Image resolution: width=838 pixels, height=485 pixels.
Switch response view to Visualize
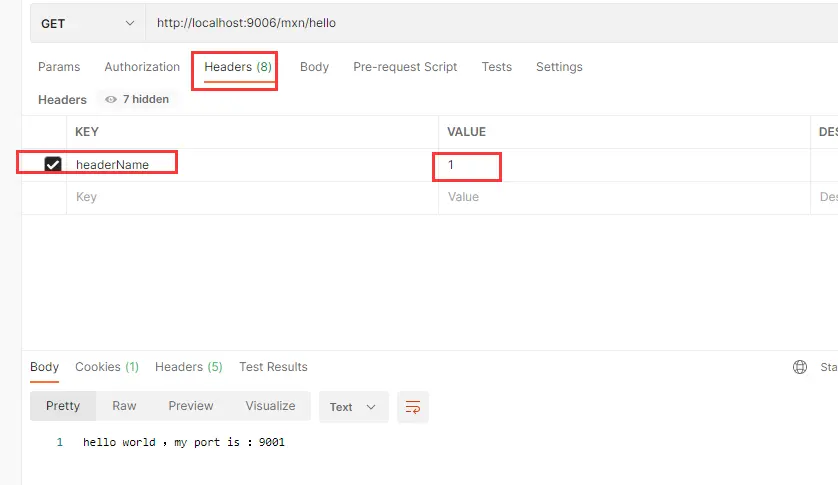point(270,406)
